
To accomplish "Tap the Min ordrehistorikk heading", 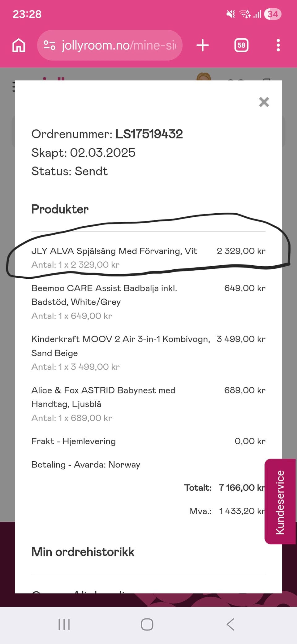I will [x=83, y=552].
